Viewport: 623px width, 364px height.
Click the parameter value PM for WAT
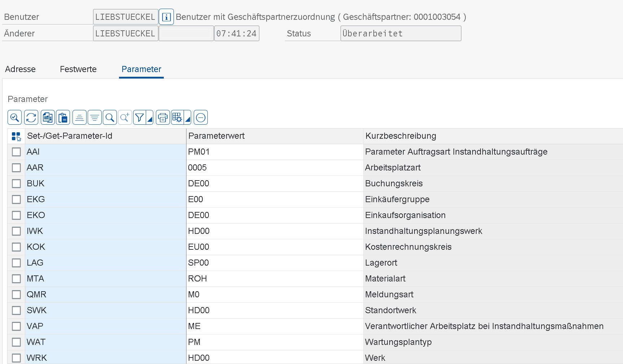(x=275, y=342)
